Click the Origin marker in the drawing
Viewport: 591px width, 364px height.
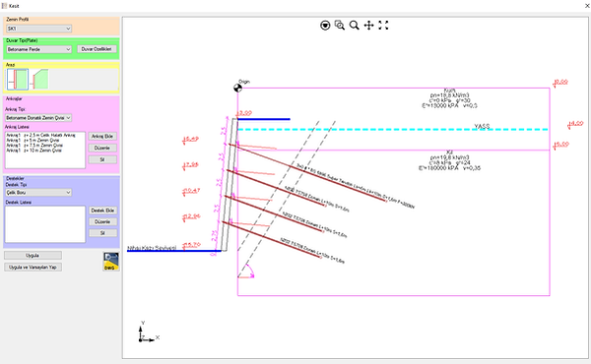click(237, 89)
